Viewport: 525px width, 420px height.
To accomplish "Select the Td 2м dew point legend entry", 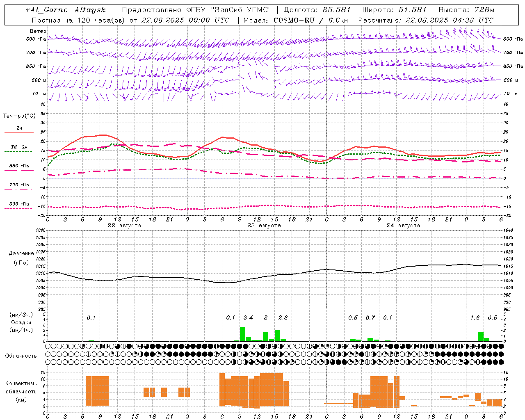I will [19, 147].
